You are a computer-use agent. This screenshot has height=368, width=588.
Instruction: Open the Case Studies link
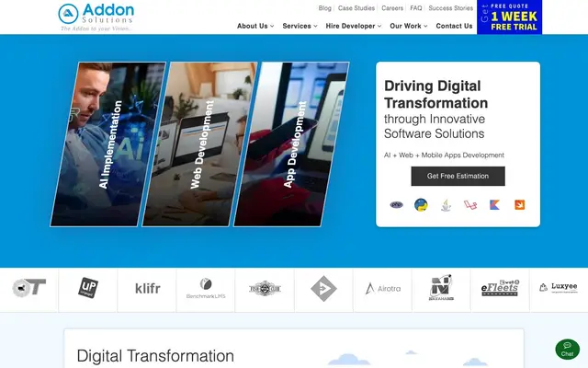pyautogui.click(x=356, y=8)
